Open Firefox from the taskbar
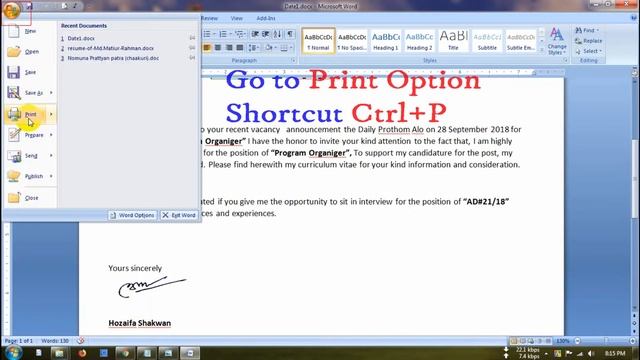Screen dimensions: 640x360 pos(82,353)
